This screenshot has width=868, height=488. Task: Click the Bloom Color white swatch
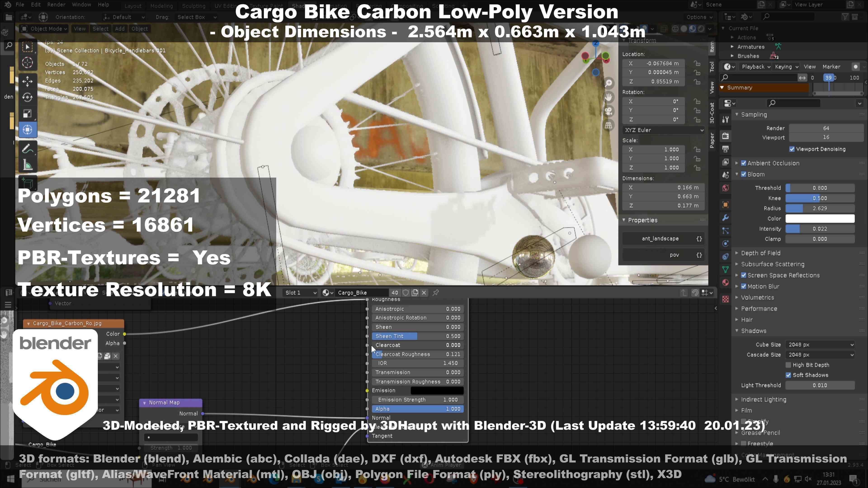click(820, 218)
